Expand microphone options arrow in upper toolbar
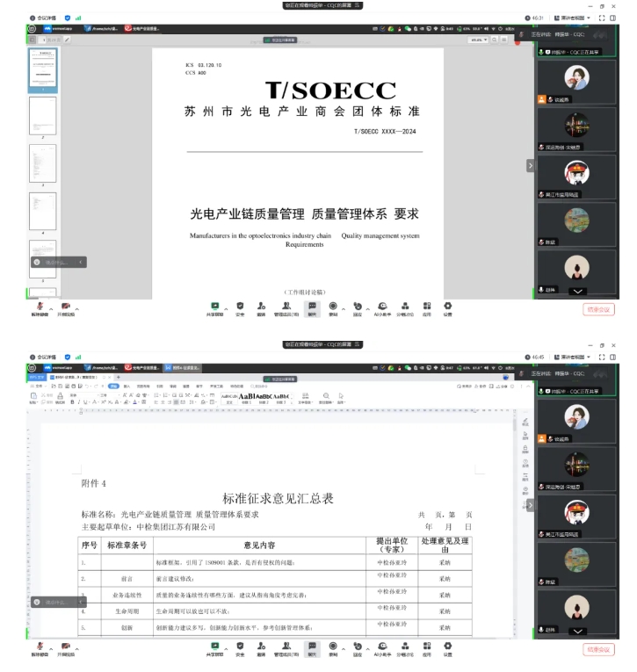The width and height of the screenshot is (637, 672). click(51, 308)
